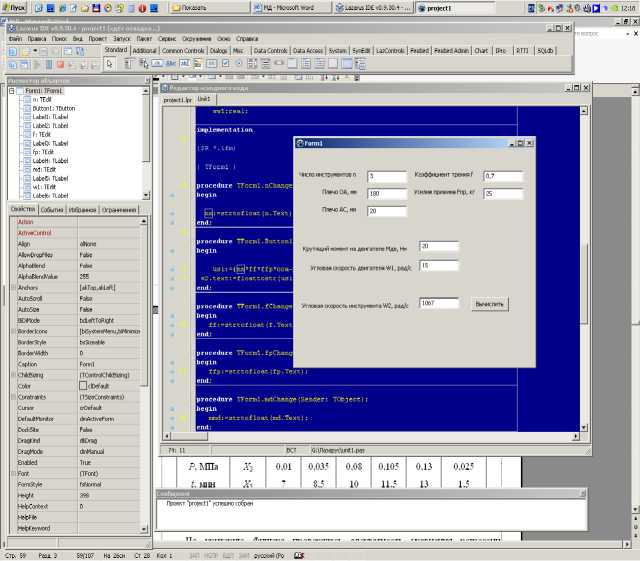Switch to the МД - Microsoft Word taskbar window

point(292,6)
